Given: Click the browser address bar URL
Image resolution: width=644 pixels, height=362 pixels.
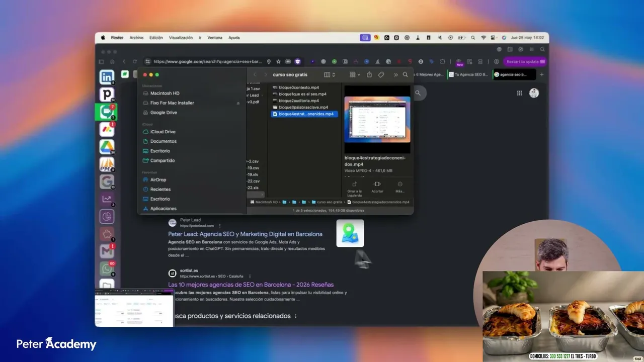Looking at the screenshot, I should click(x=207, y=61).
